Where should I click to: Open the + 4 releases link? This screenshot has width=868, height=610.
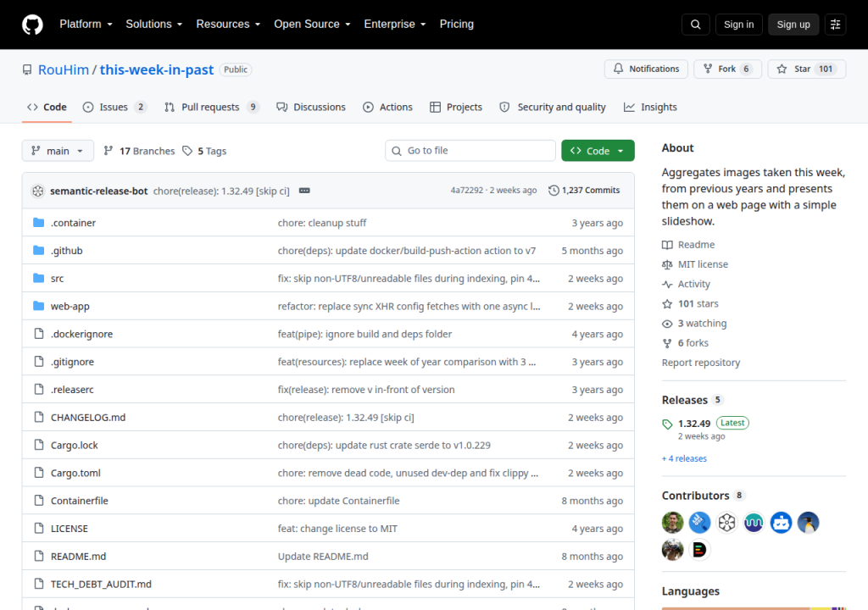click(684, 458)
